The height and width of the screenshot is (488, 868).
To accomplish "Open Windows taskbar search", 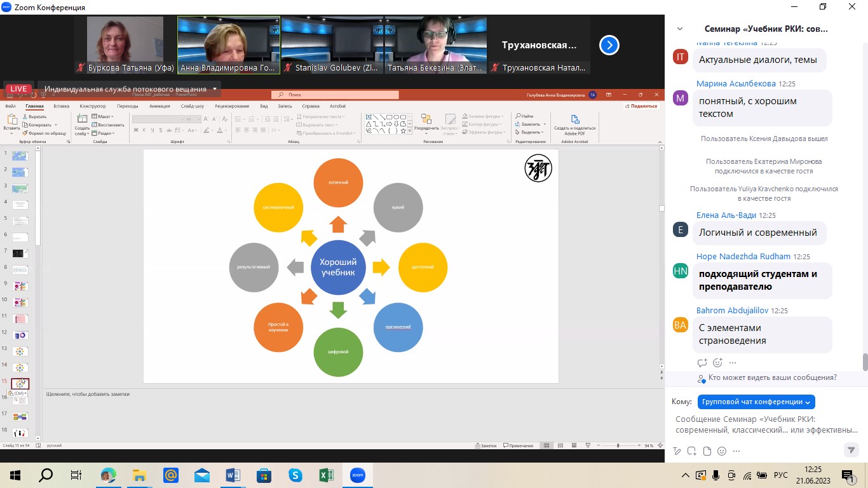I will [46, 475].
